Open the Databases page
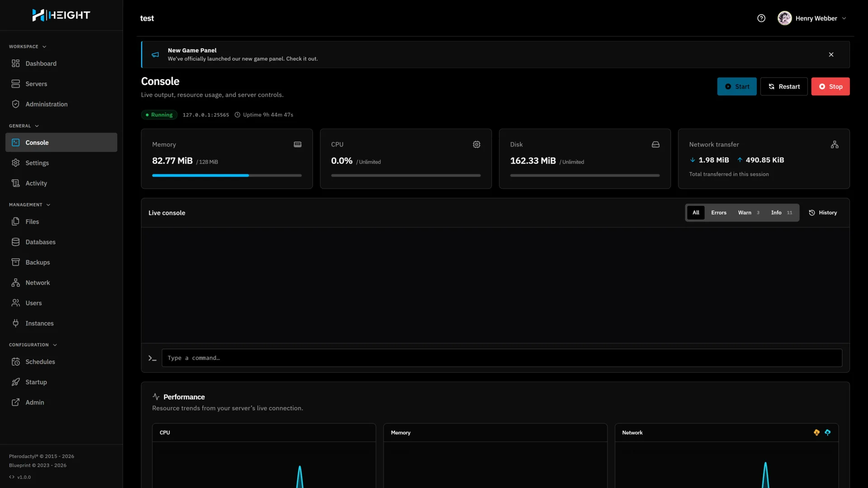The width and height of the screenshot is (868, 488). [61, 242]
